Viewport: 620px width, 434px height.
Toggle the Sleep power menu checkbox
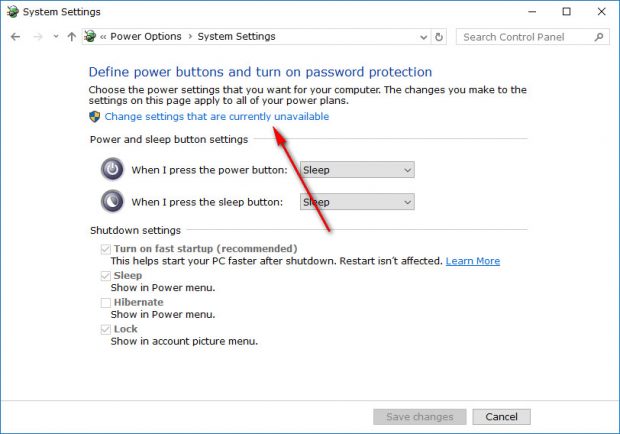[x=106, y=276]
